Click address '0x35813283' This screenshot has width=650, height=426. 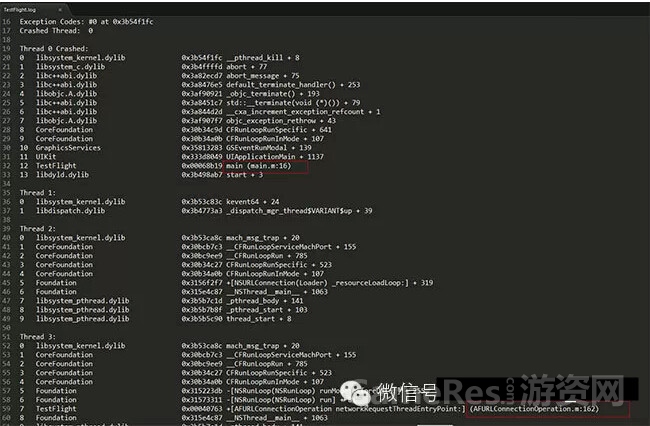click(202, 148)
